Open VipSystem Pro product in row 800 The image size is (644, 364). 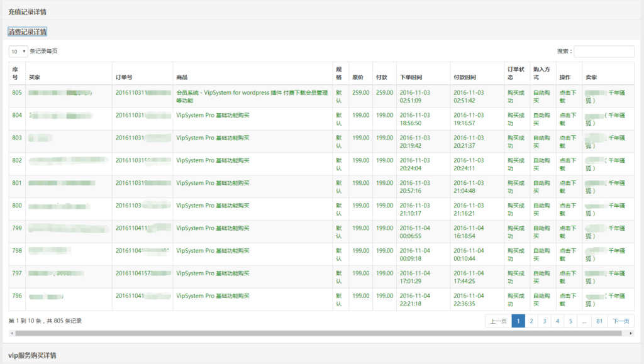(213, 206)
